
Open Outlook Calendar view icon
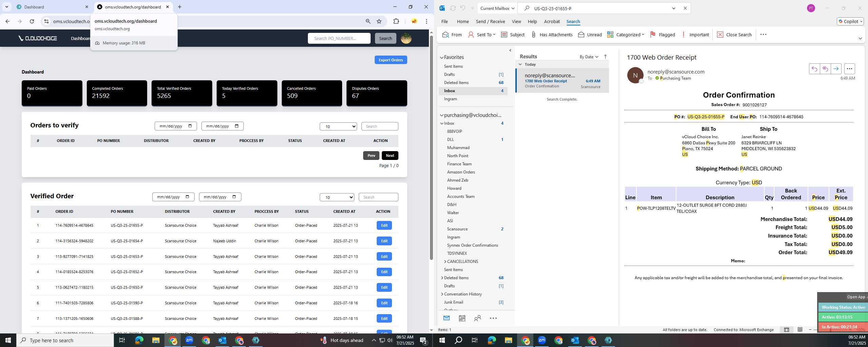[x=462, y=318]
